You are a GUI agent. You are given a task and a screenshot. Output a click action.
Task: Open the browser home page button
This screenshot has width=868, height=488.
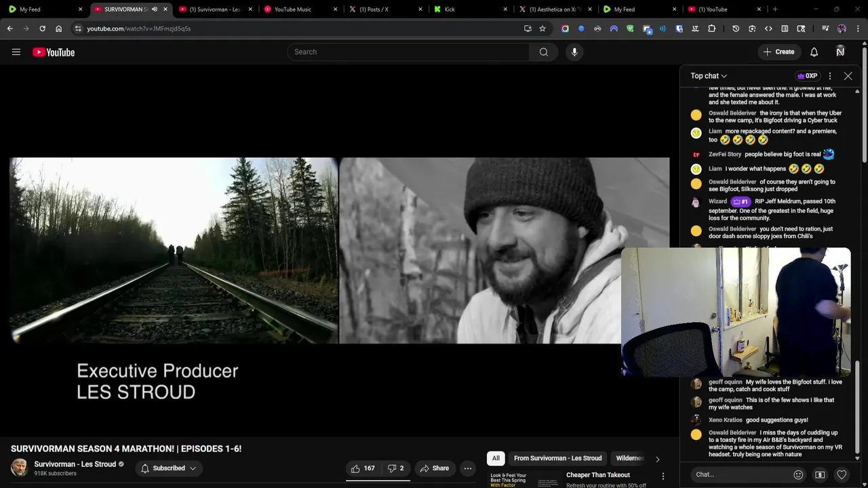58,28
